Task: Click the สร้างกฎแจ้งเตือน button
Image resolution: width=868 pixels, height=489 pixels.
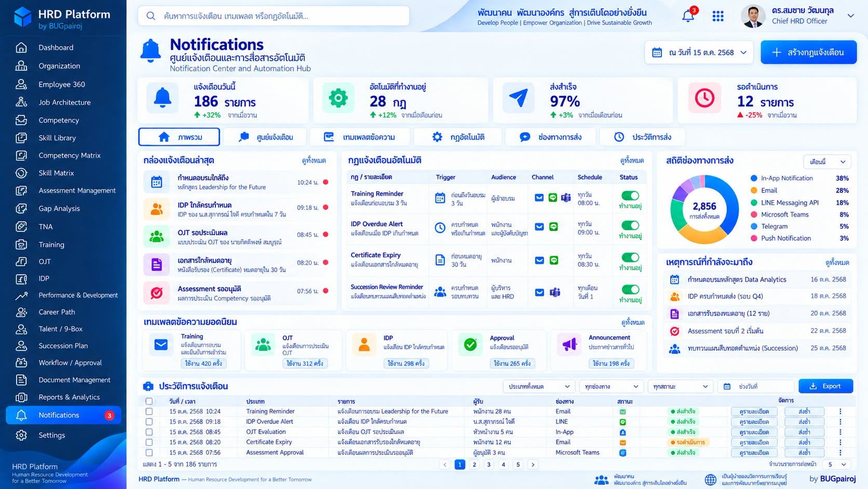Action: 808,52
